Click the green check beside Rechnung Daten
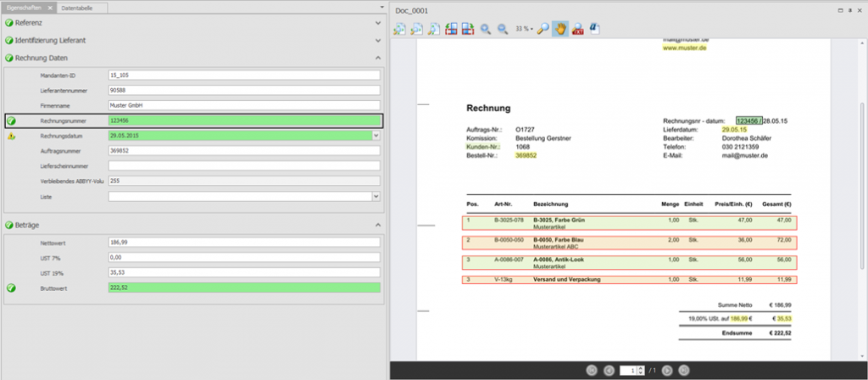Viewport: 868px width, 380px height. pyautogui.click(x=8, y=58)
